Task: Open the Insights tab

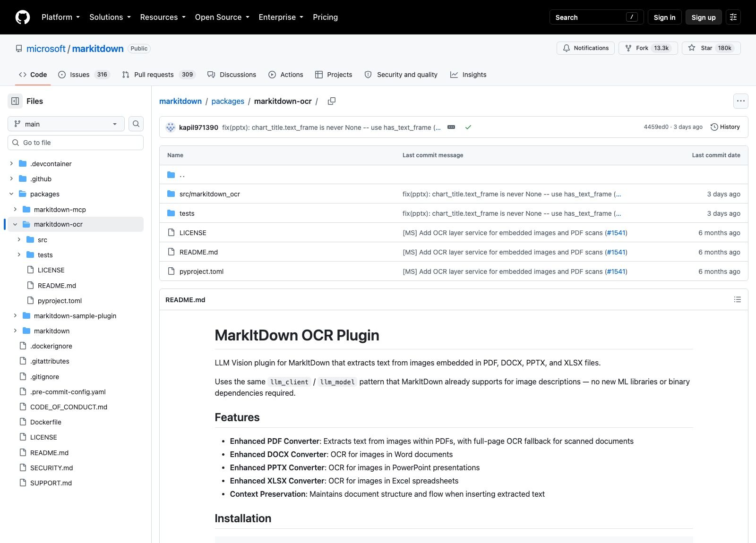Action: click(468, 75)
